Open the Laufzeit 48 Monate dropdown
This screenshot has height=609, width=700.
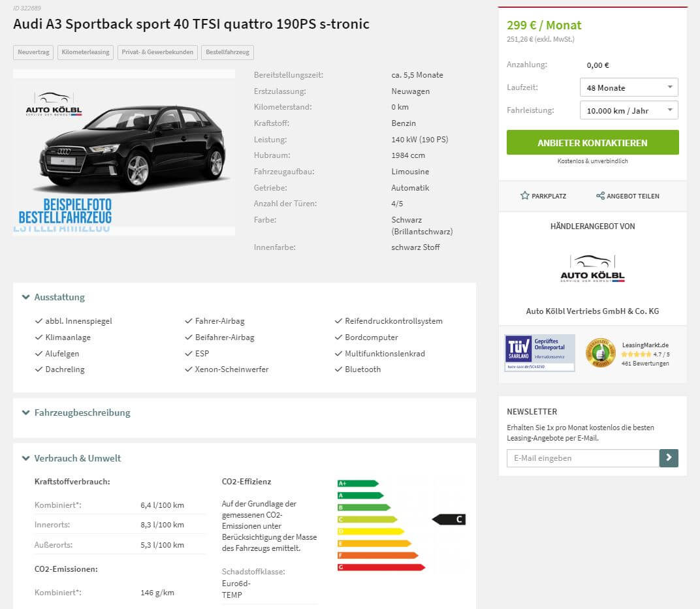(629, 87)
